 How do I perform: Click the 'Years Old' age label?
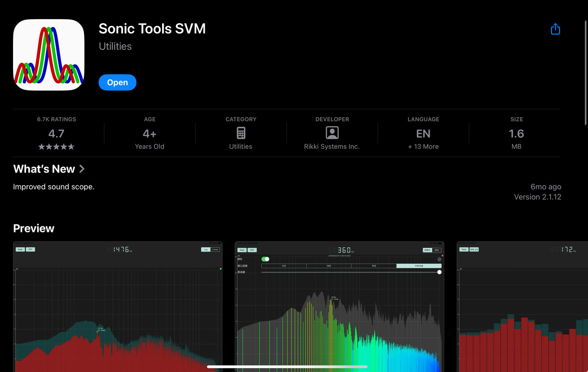(x=150, y=146)
